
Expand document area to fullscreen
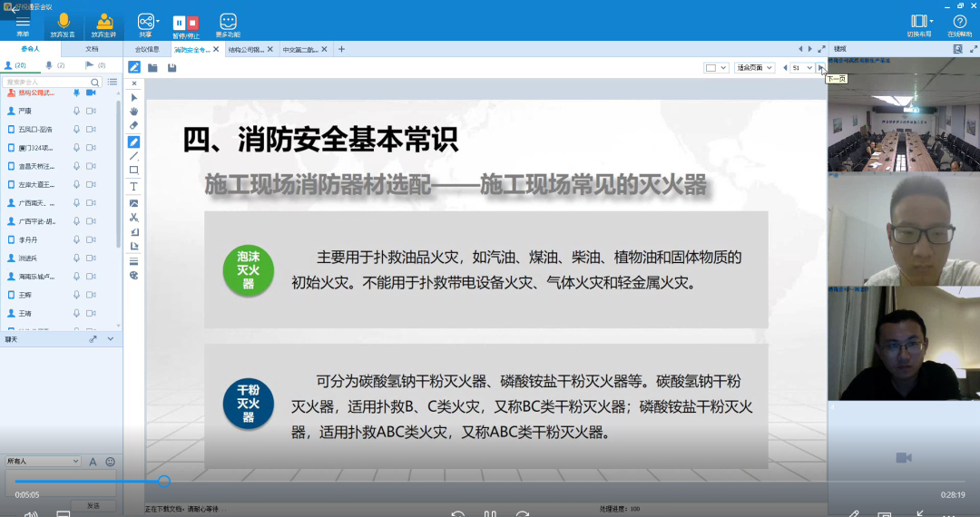click(x=822, y=49)
